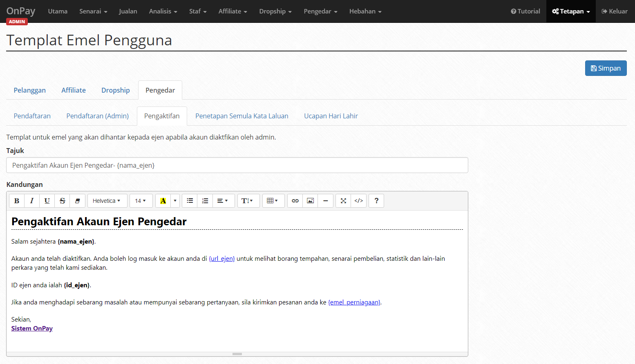
Task: Open the Dropship template tab
Action: pos(116,90)
